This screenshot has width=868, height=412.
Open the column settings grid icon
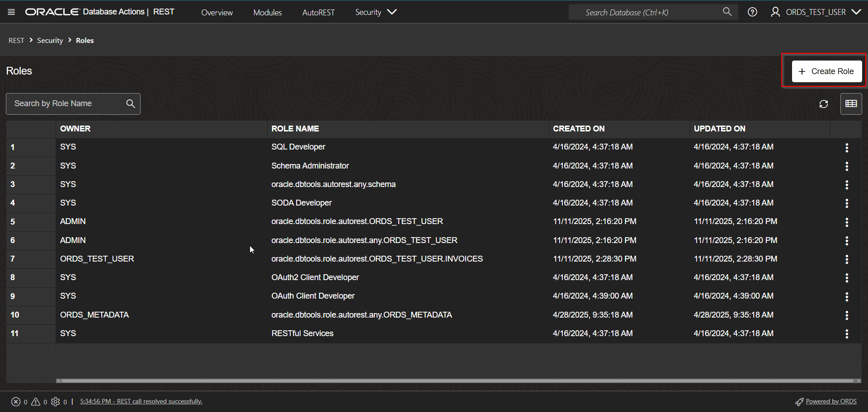click(851, 104)
